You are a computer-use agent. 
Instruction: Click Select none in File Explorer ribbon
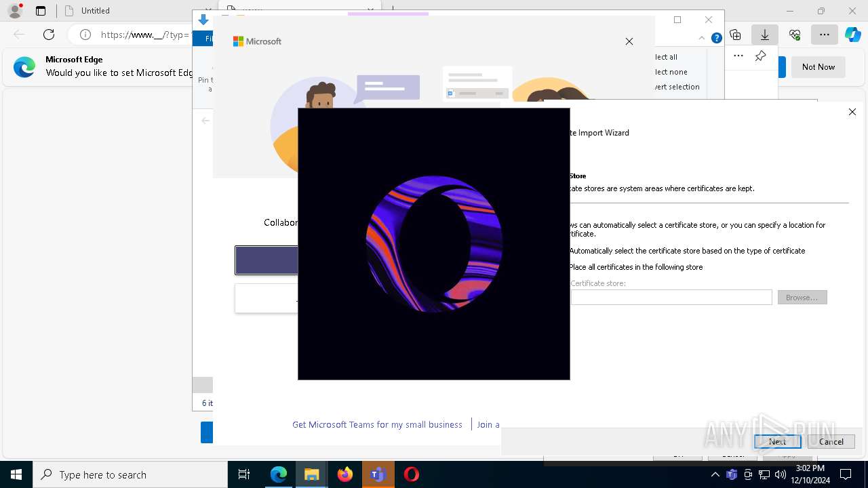click(x=671, y=72)
